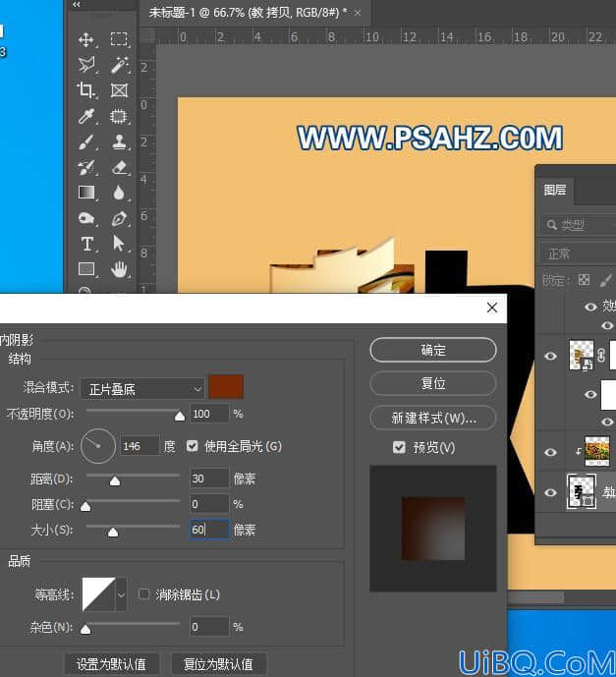Click the selected bottom layer thumbnail

[x=581, y=491]
